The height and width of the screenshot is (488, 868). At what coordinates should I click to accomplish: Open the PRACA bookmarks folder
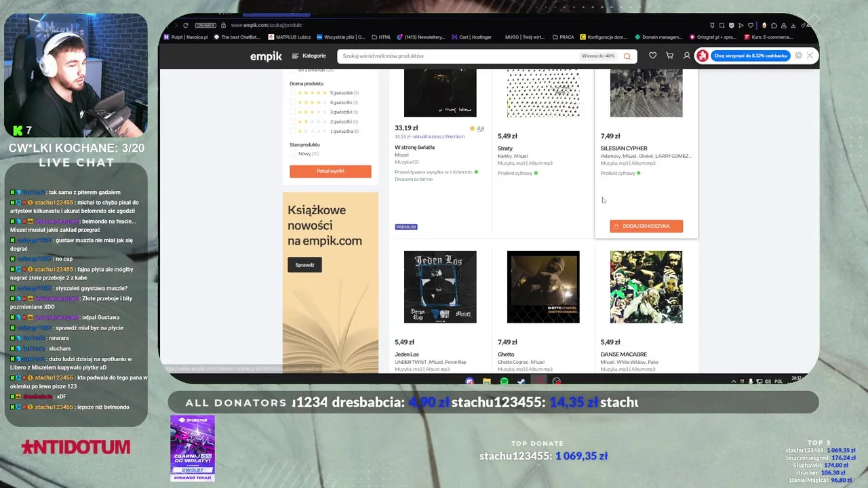coord(563,37)
